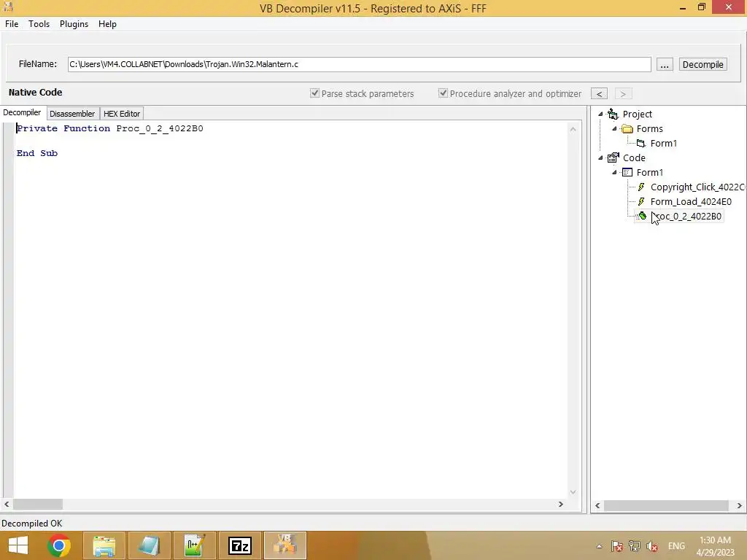Viewport: 747px width, 560px height.
Task: Toggle Procedure analyzer and optimizer checkbox
Action: (x=443, y=93)
